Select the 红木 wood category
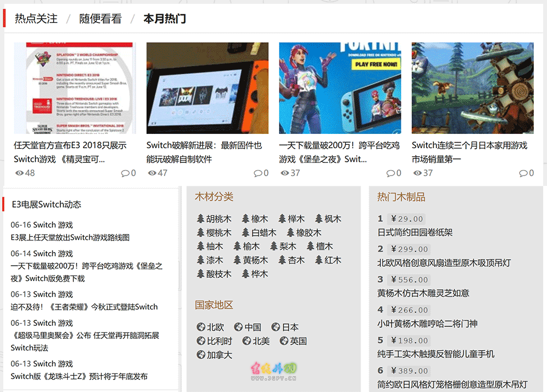The image size is (547, 392). pyautogui.click(x=328, y=260)
